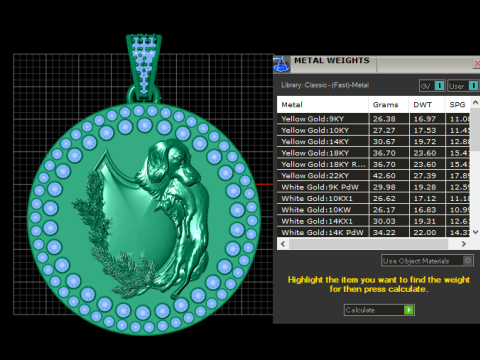Click vertical scrollbar up arrow
480x360 pixels.
pos(475,103)
